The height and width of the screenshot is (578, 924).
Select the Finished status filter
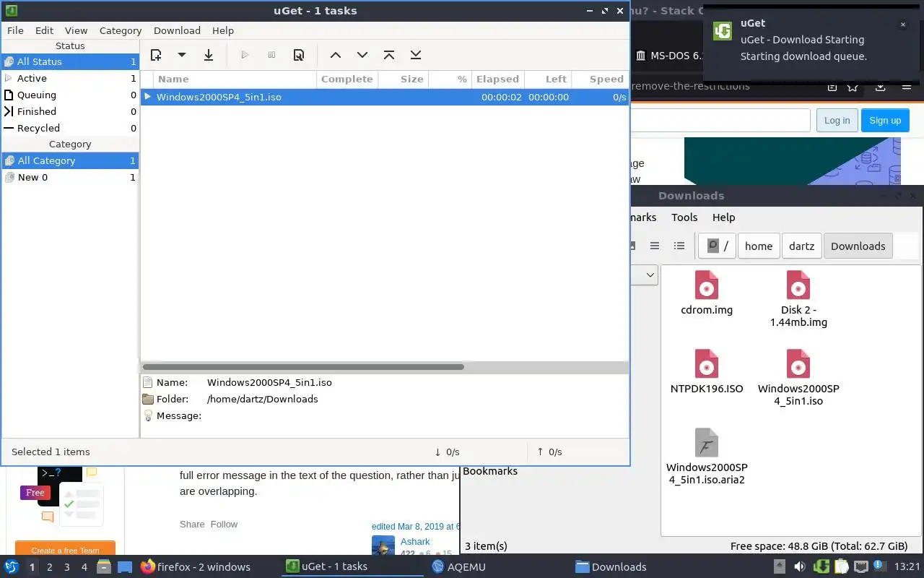coord(70,111)
